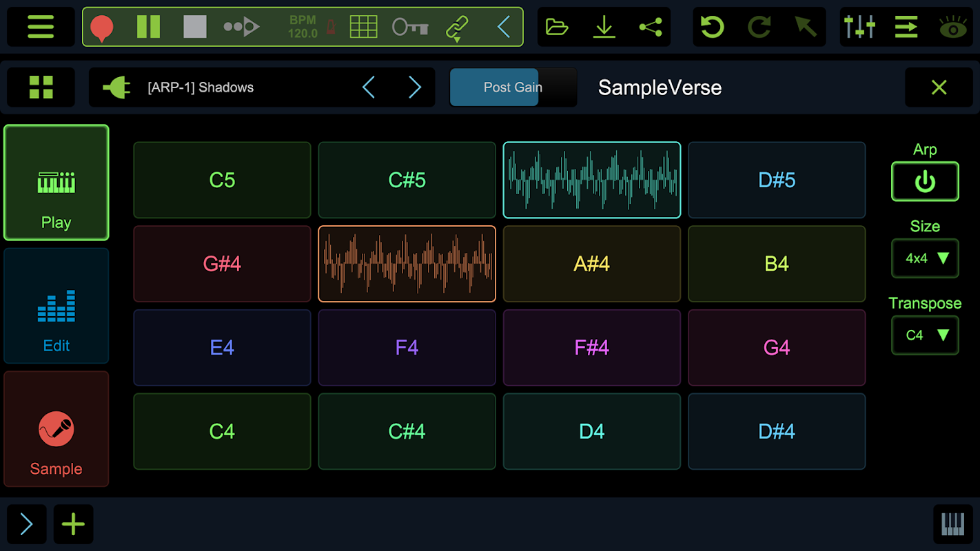This screenshot has width=980, height=551.
Task: Switch to the Edit tab
Action: click(x=57, y=306)
